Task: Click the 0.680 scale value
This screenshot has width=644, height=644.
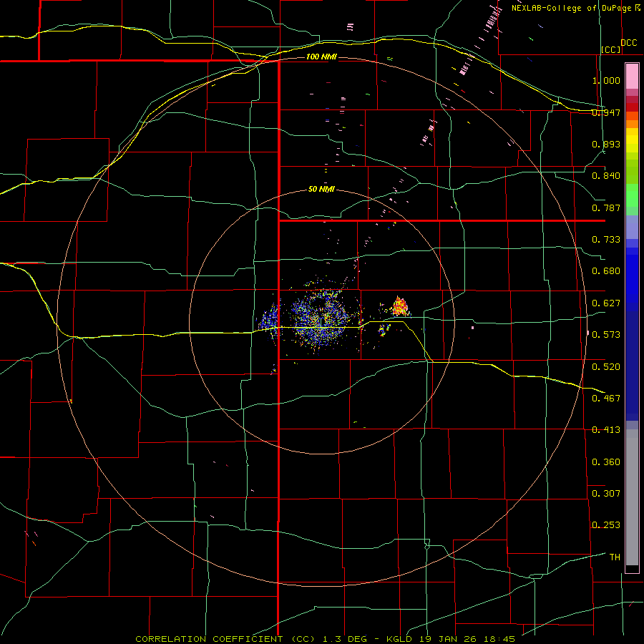Action: click(x=606, y=271)
